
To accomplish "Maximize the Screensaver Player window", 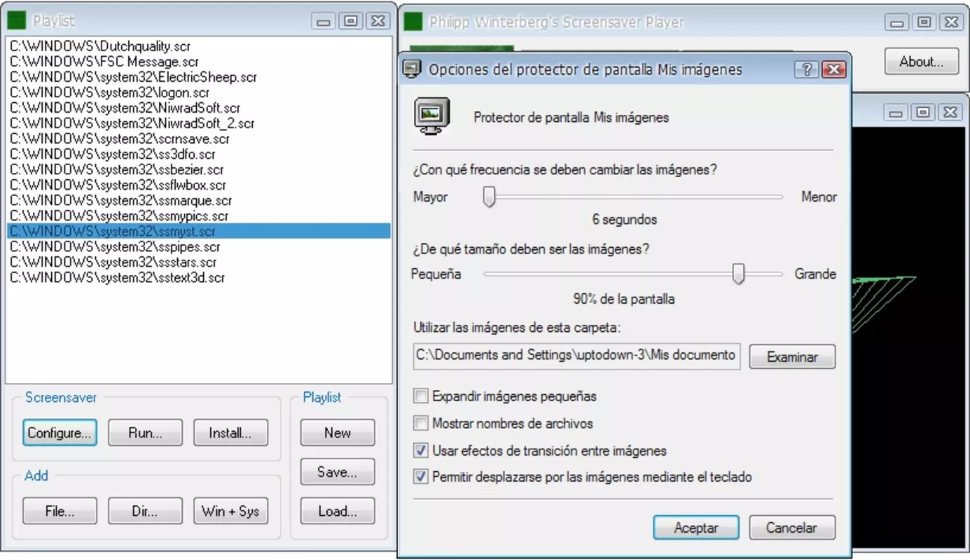I will click(924, 22).
